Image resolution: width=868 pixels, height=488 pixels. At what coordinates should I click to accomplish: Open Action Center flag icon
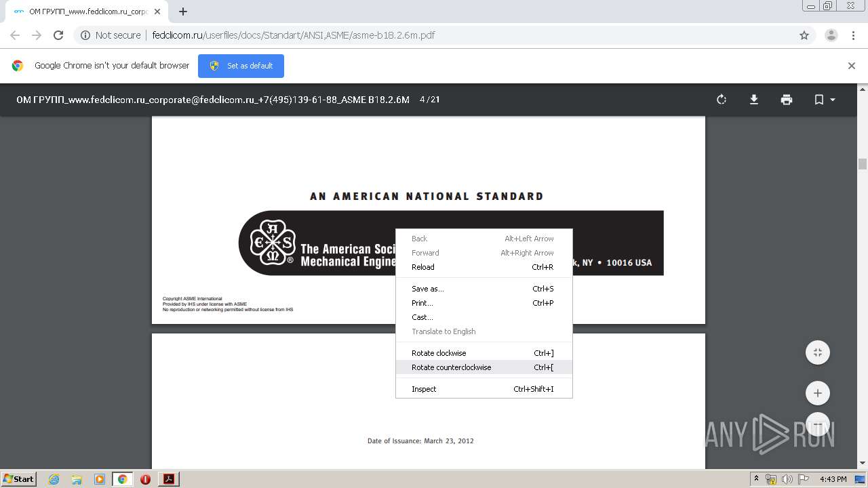pos(804,479)
